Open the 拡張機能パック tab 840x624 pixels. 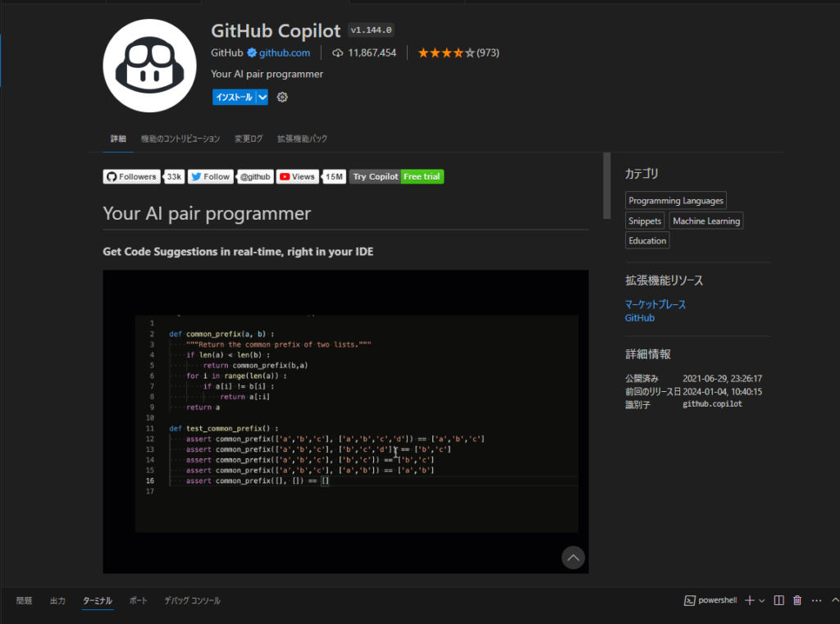point(302,139)
